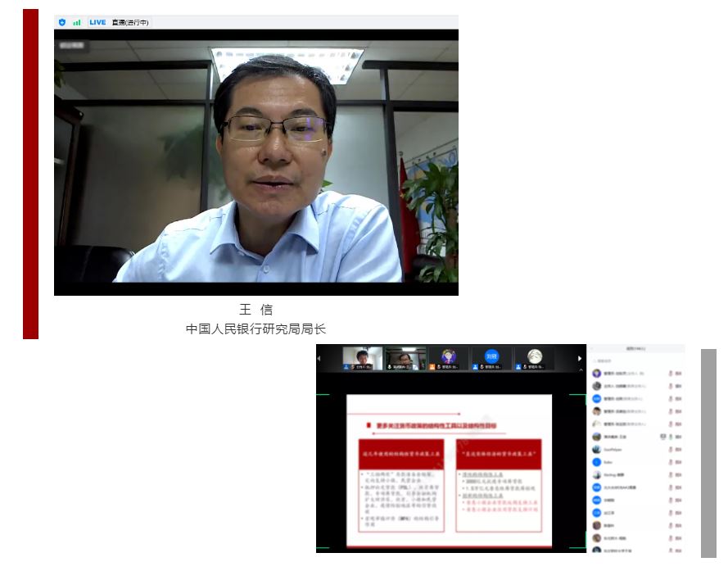Viewport: 728px width, 571px height.
Task: Select the first participant video thumbnail
Action: click(363, 358)
